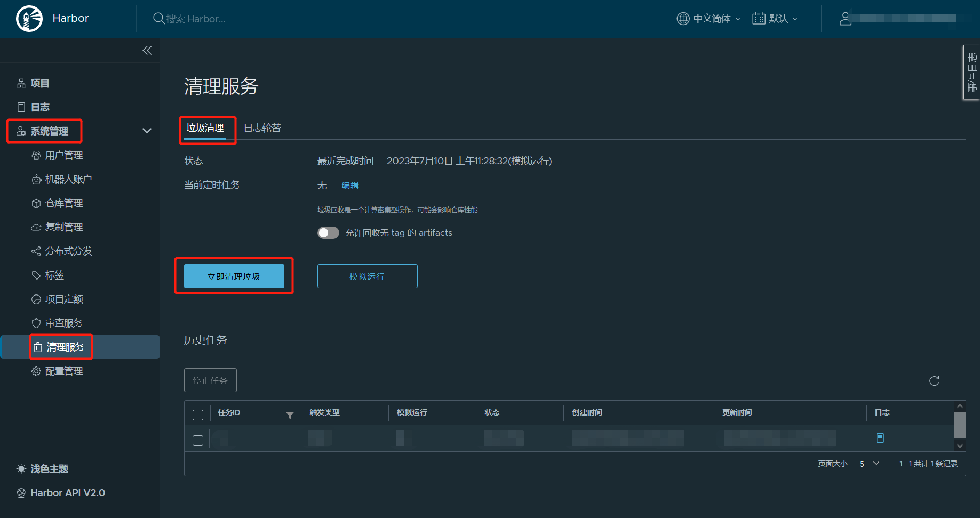
Task: Collapse the 系统管理 section chevron
Action: (x=147, y=131)
